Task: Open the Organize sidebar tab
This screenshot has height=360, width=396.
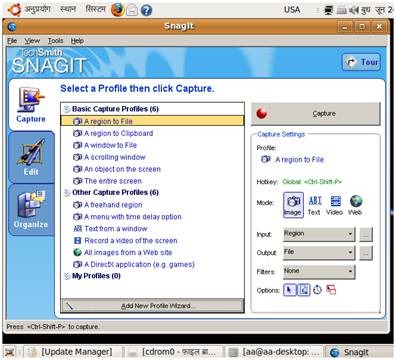Action: [x=31, y=210]
